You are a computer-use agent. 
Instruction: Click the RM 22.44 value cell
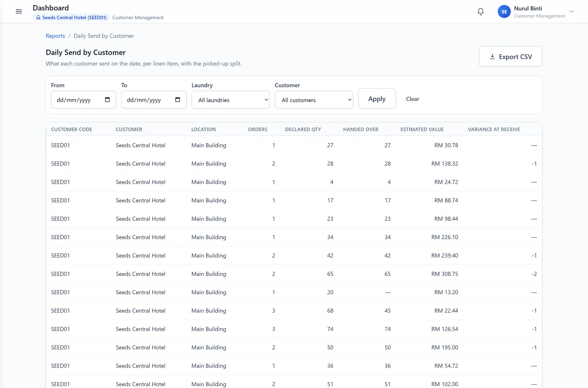pyautogui.click(x=446, y=310)
